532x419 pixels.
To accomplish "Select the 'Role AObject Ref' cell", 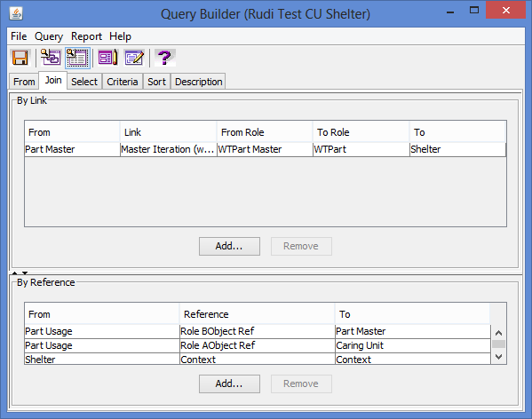I will [x=258, y=345].
